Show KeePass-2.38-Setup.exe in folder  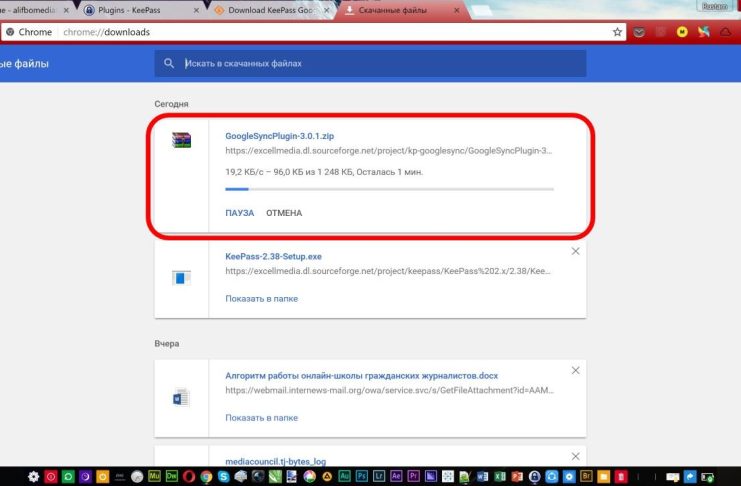click(x=261, y=299)
